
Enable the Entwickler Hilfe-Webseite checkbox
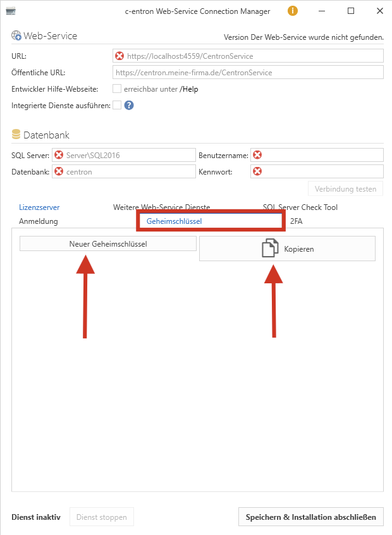click(x=117, y=89)
